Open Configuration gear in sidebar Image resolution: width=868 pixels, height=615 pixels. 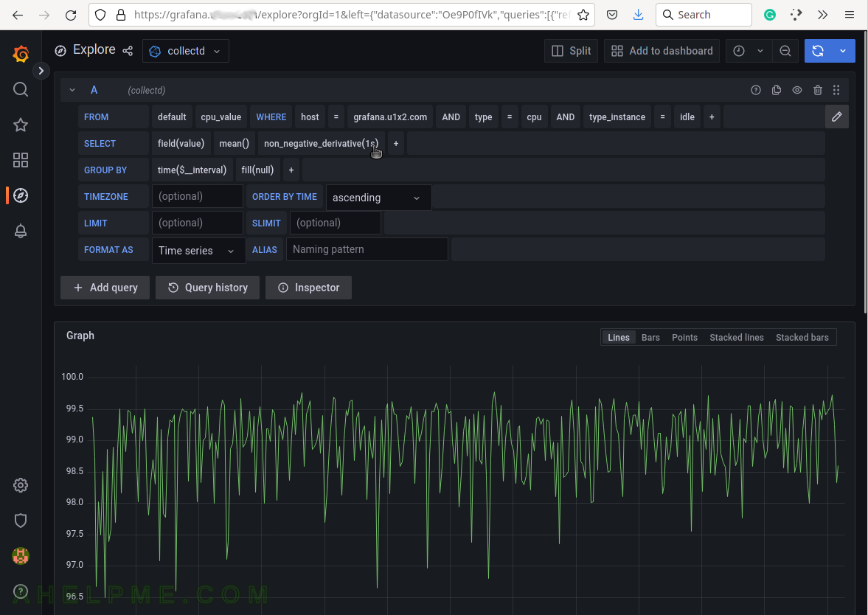click(21, 485)
